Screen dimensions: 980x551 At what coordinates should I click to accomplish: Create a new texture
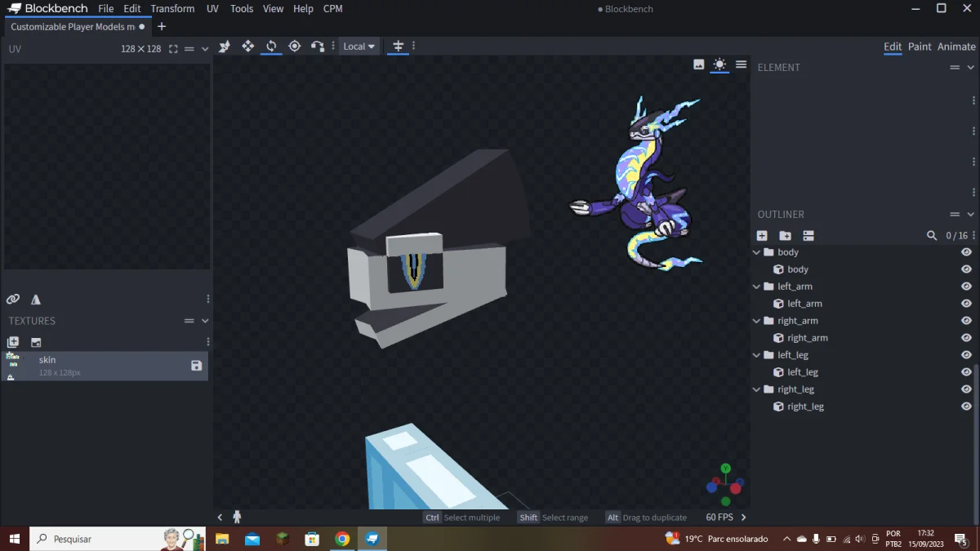tap(13, 342)
